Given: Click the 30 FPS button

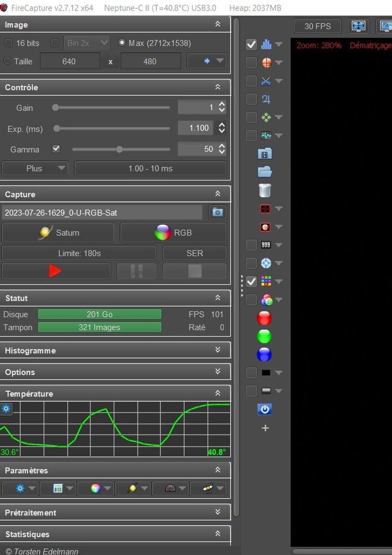Looking at the screenshot, I should 317,26.
